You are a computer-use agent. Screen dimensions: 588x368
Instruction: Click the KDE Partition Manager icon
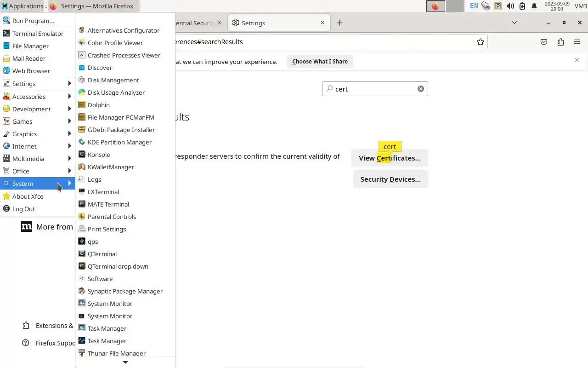82,142
